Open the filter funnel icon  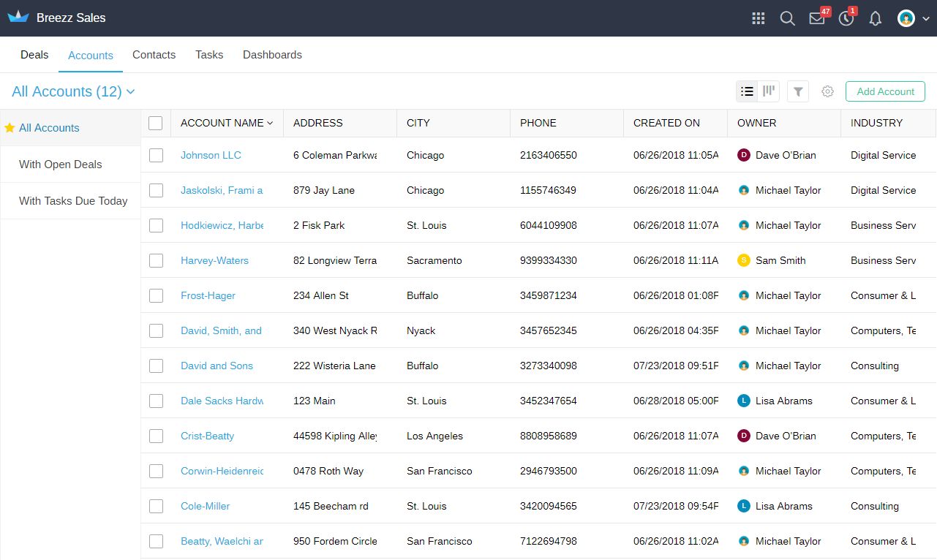[798, 91]
